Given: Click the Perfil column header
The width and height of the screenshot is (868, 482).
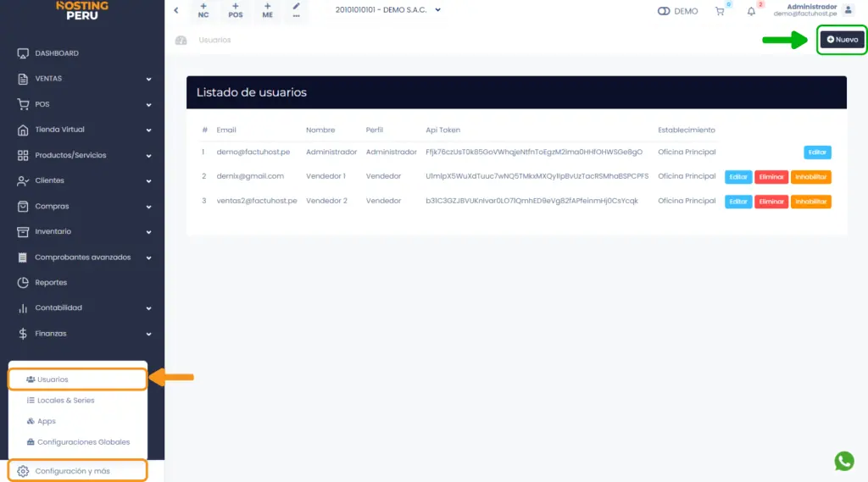Looking at the screenshot, I should coord(374,130).
